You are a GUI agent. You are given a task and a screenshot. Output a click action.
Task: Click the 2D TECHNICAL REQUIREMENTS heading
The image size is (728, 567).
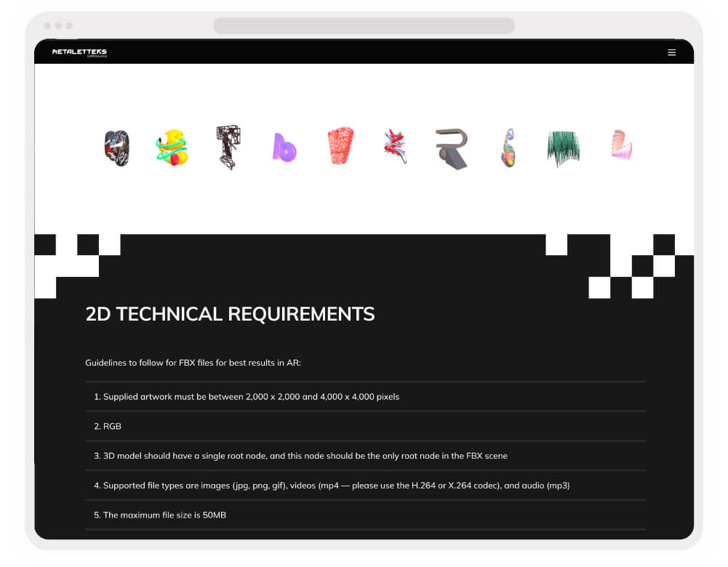coord(230,314)
